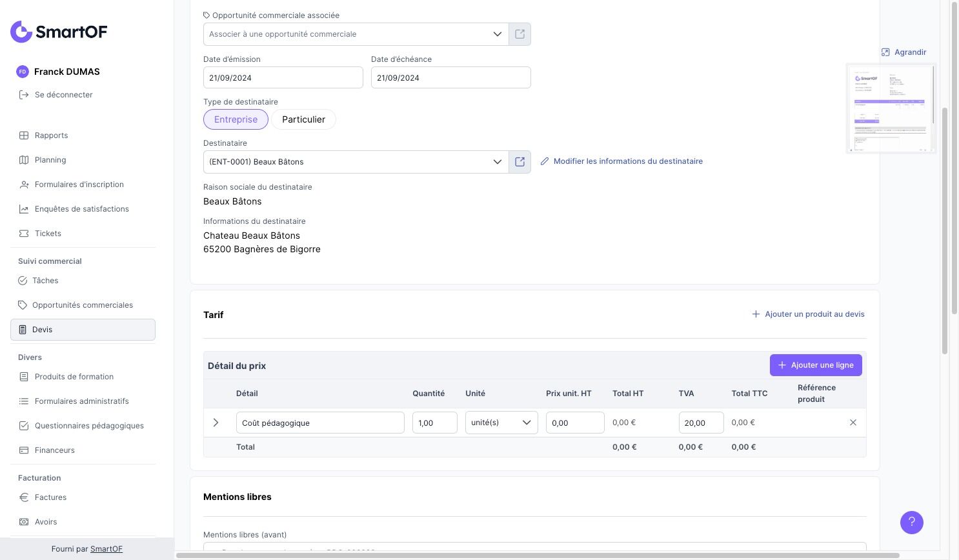Image resolution: width=959 pixels, height=560 pixels.
Task: Click the quote preview thumbnail
Action: click(891, 108)
